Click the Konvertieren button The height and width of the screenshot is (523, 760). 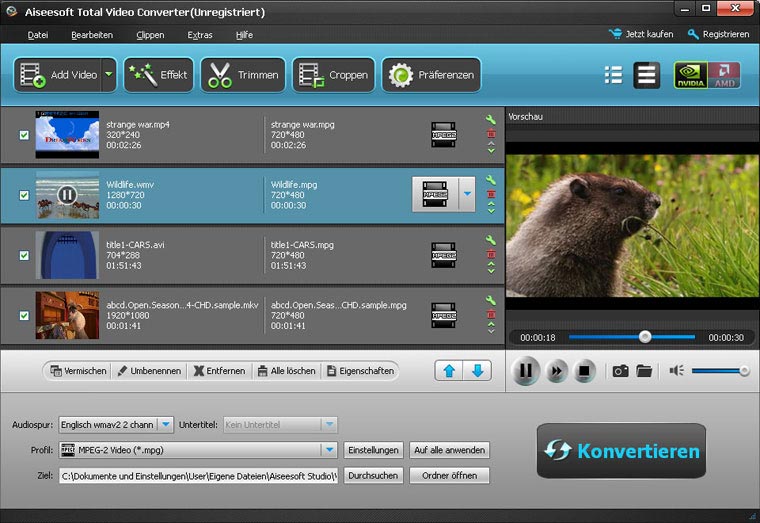pos(621,451)
